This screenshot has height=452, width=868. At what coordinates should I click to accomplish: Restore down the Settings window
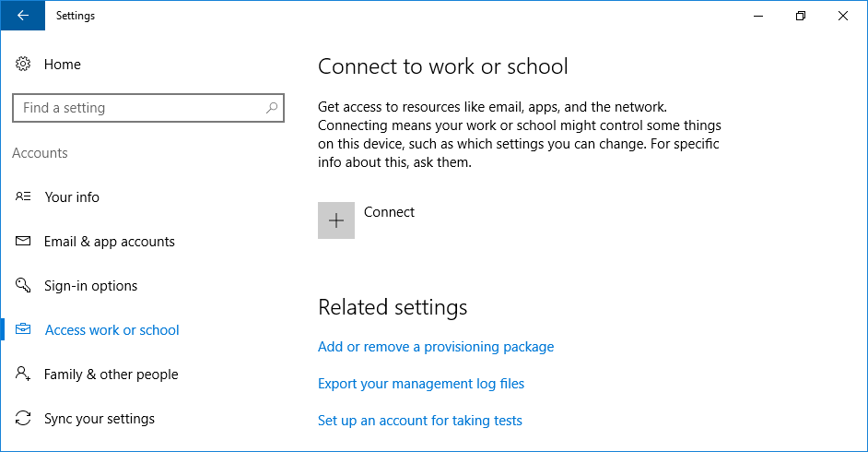[801, 16]
